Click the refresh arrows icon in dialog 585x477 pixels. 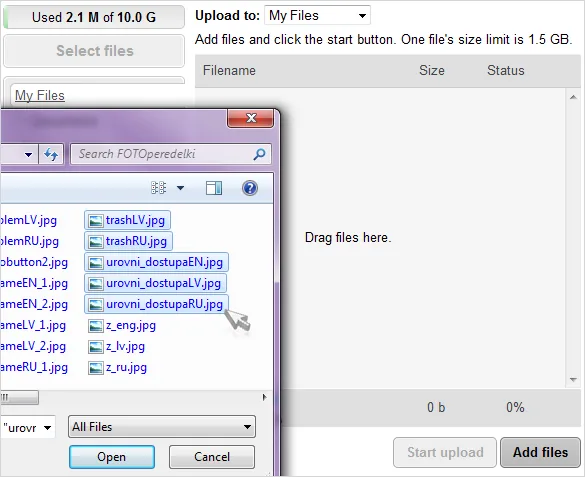tap(51, 154)
